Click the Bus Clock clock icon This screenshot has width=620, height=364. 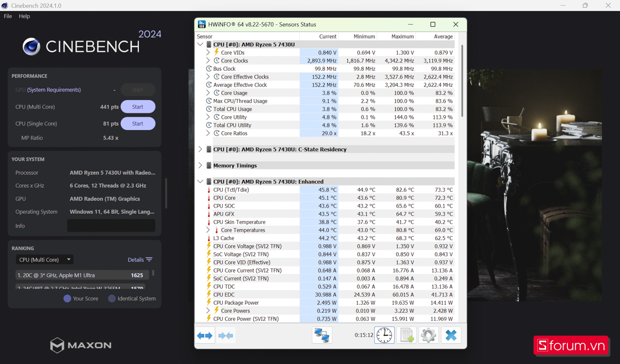click(x=209, y=69)
